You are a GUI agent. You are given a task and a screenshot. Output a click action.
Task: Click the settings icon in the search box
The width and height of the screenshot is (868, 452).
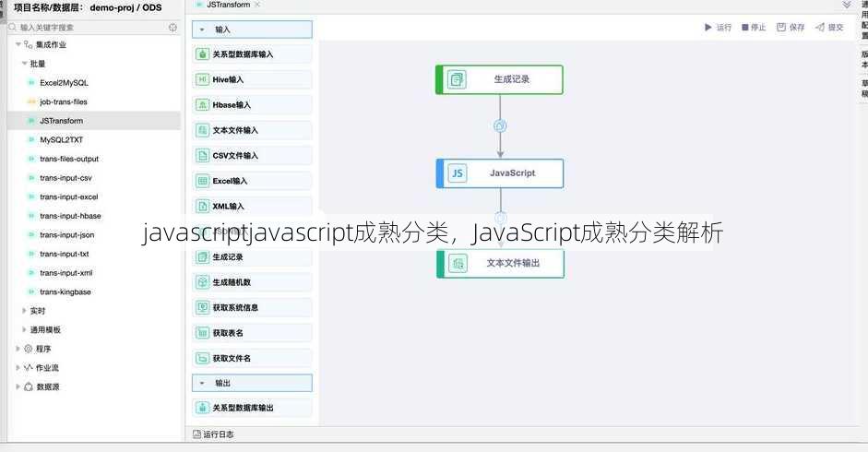(172, 27)
